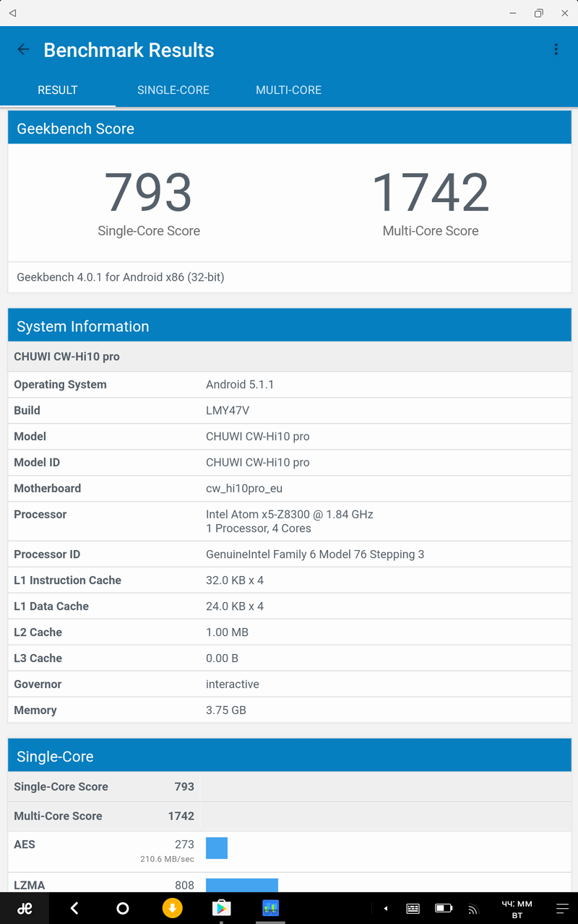Click the LZMA benchmark label
This screenshot has width=578, height=924.
click(30, 885)
